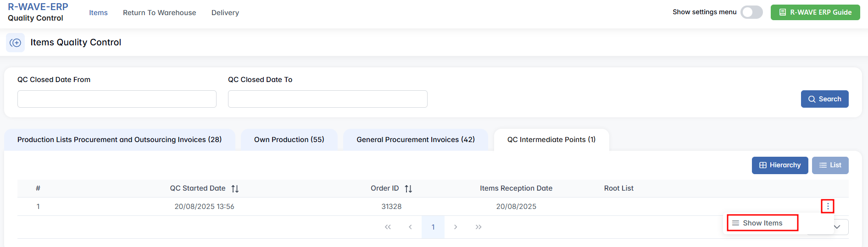Open the Own Production (55) tab
868x247 pixels.
click(289, 140)
